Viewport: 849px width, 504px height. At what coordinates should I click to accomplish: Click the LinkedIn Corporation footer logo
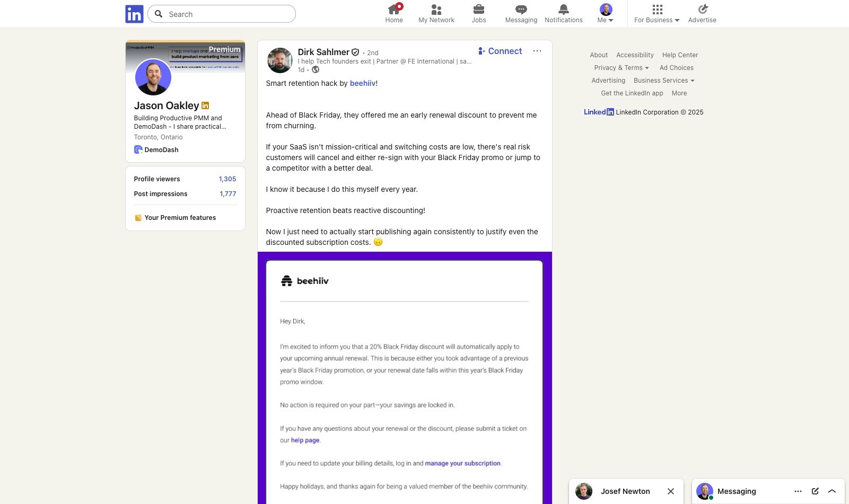pyautogui.click(x=599, y=112)
